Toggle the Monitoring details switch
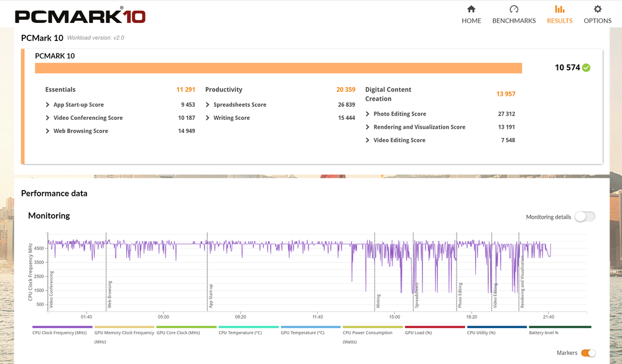The height and width of the screenshot is (364, 622). tap(585, 217)
